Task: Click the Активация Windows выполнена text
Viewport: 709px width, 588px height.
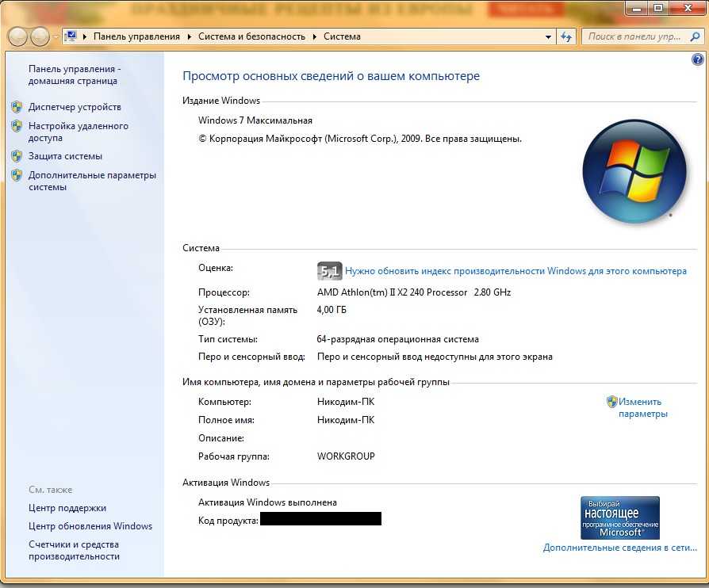Action: pyautogui.click(x=267, y=502)
